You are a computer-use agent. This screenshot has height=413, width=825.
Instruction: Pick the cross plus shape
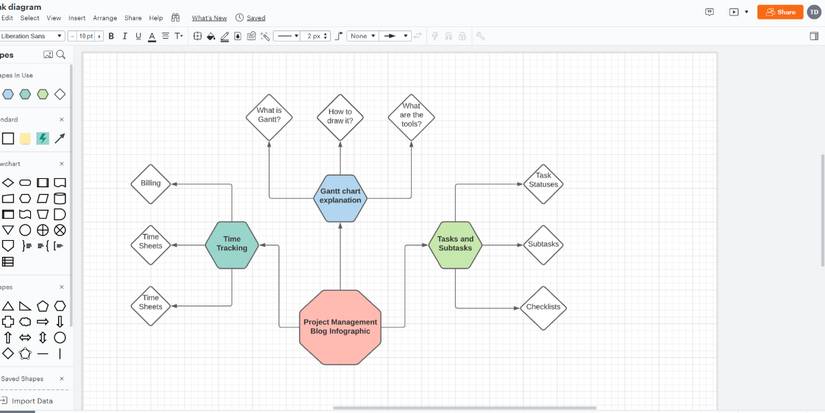(x=8, y=321)
